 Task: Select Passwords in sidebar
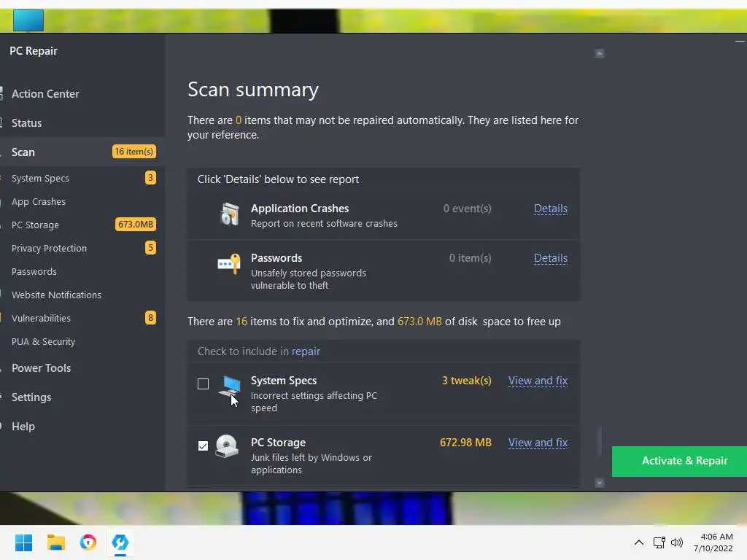[34, 271]
